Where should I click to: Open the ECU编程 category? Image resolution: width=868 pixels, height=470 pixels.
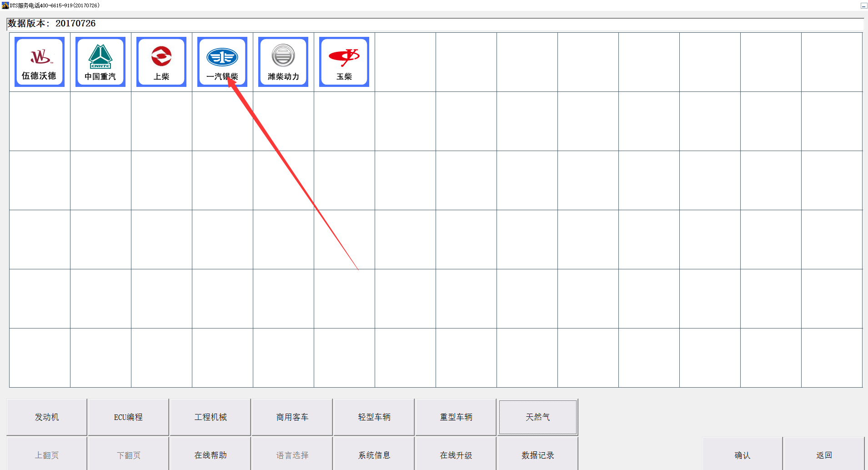point(128,417)
